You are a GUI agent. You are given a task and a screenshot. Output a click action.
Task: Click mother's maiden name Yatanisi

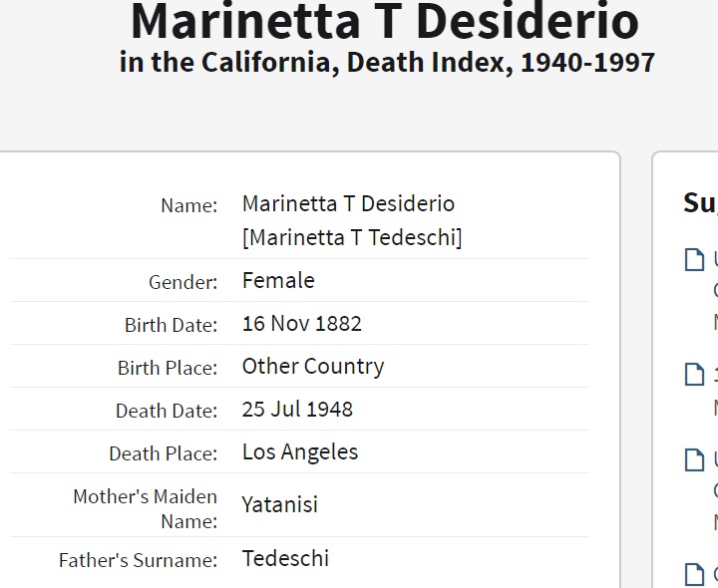tap(279, 505)
